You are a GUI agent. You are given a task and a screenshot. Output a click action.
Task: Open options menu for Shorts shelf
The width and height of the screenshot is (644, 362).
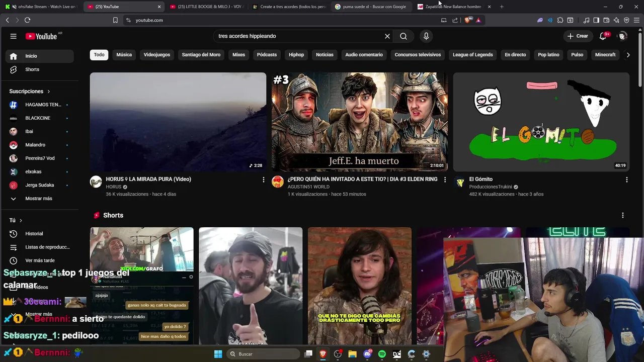622,215
